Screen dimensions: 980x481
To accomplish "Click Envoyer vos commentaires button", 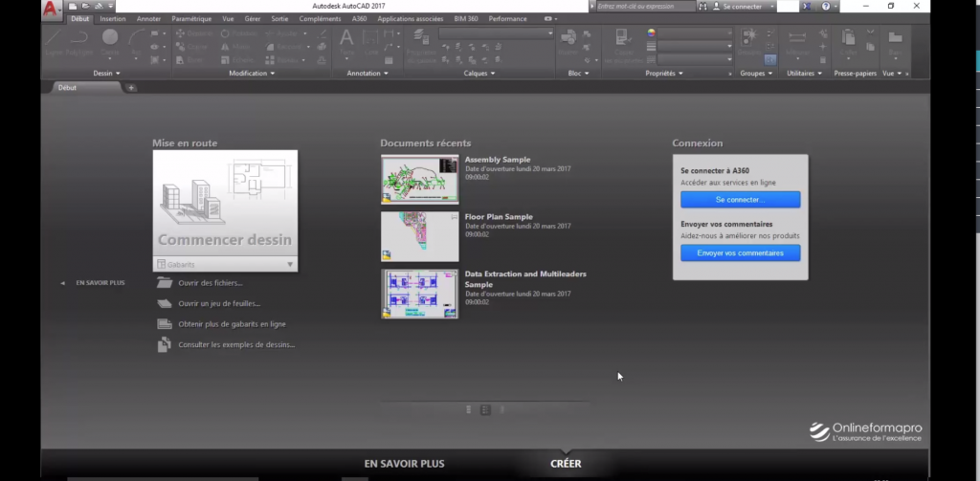I will (x=740, y=253).
